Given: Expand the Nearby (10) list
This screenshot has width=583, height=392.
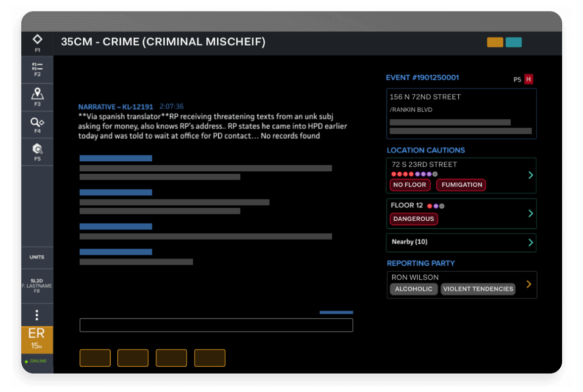Looking at the screenshot, I should point(461,243).
